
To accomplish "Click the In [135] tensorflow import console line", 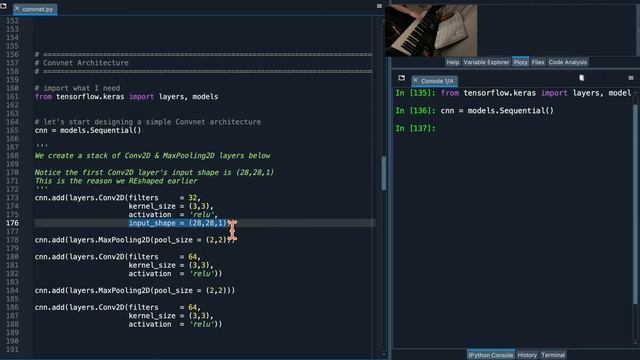I will [513, 93].
